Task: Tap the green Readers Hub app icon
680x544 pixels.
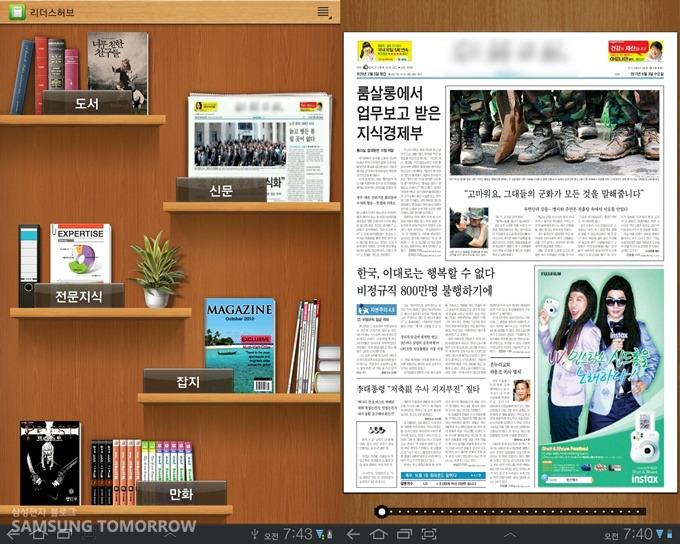Action: tap(17, 11)
